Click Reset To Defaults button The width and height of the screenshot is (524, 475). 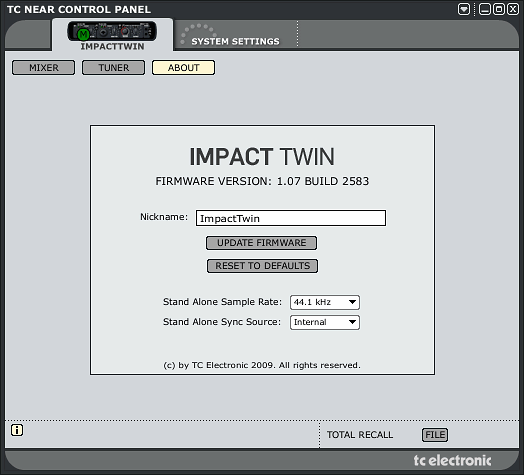(262, 266)
